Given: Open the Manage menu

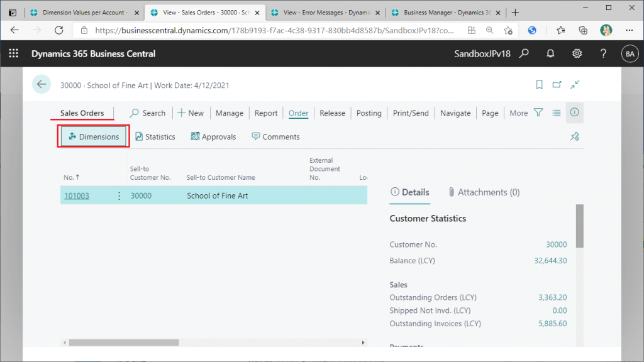Looking at the screenshot, I should tap(230, 113).
